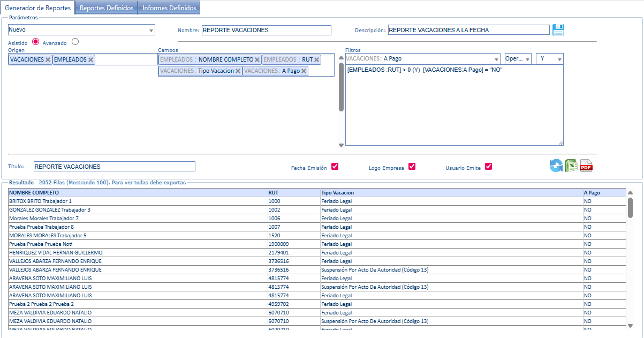This screenshot has height=338, width=644.
Task: Select the Avanzado radio button
Action: [75, 42]
